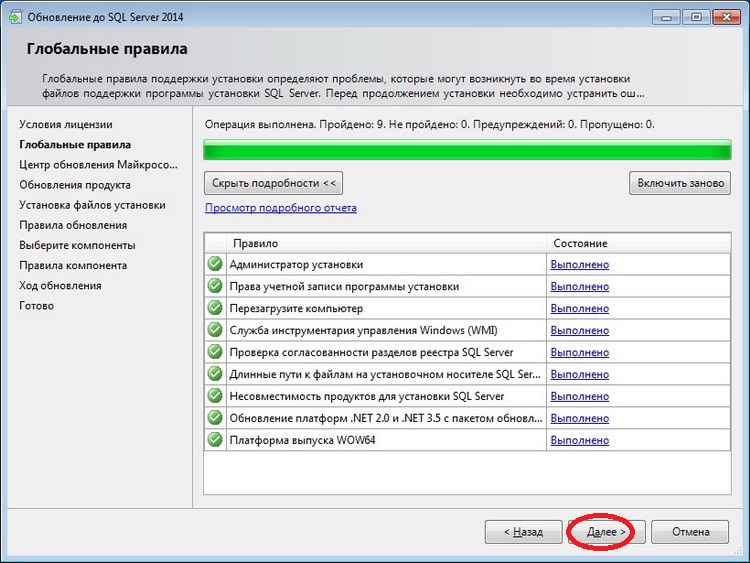
Task: Select Установка файлов установки step
Action: point(92,205)
